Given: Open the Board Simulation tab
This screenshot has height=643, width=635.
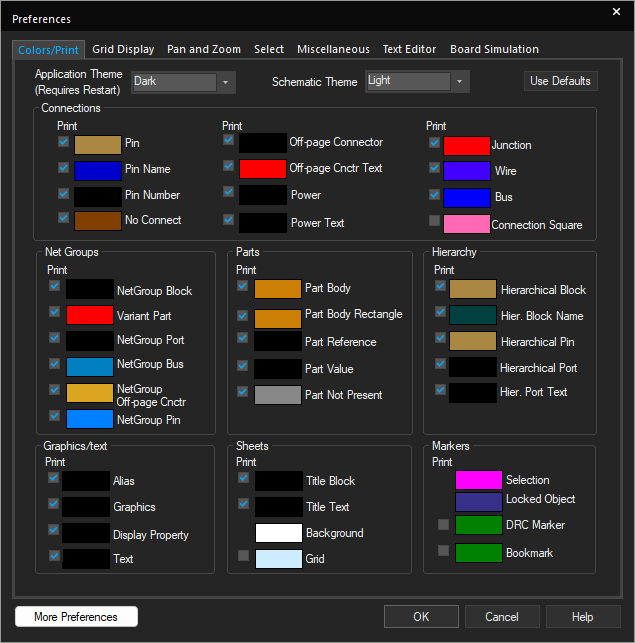Looking at the screenshot, I should [494, 49].
